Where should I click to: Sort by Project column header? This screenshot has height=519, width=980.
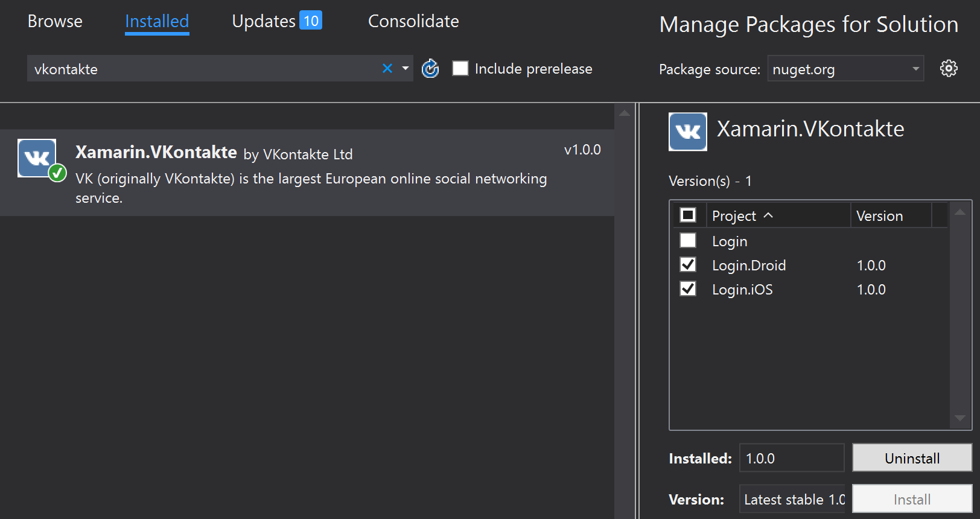778,215
